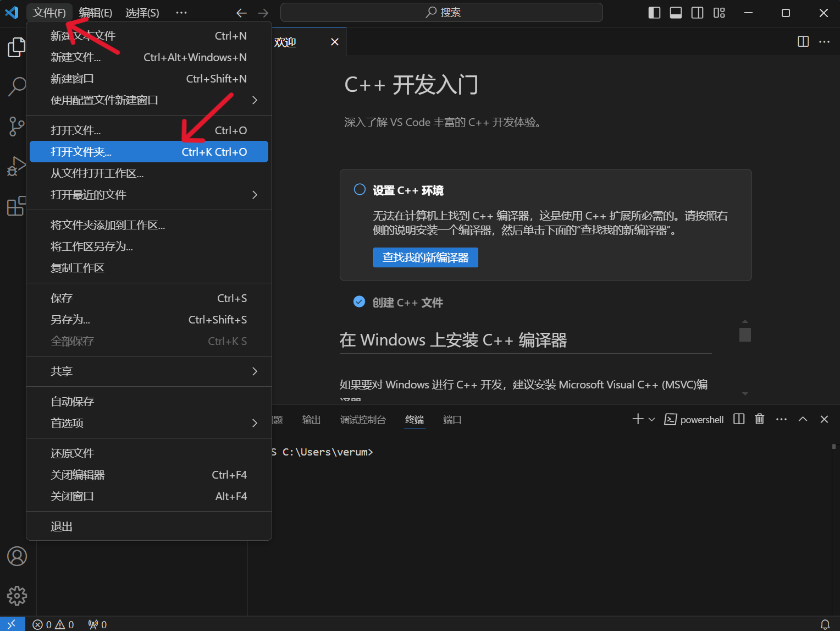The image size is (840, 631).
Task: Toggle panel layout icon in title bar
Action: (676, 13)
